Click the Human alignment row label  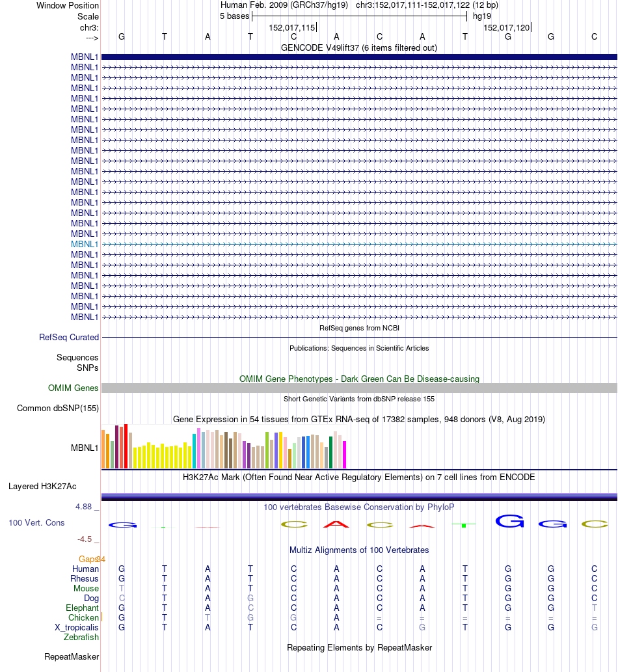[85, 569]
